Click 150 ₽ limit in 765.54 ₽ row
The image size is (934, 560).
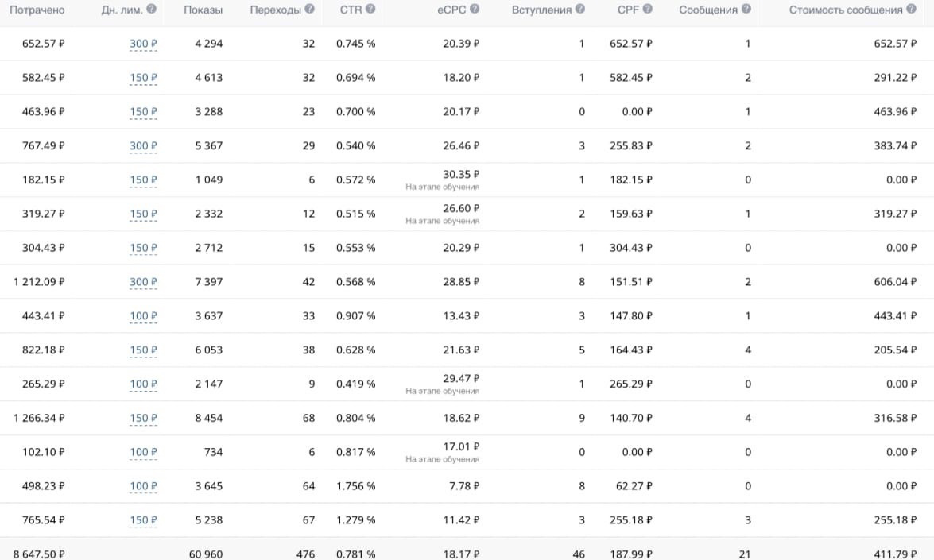(x=144, y=520)
